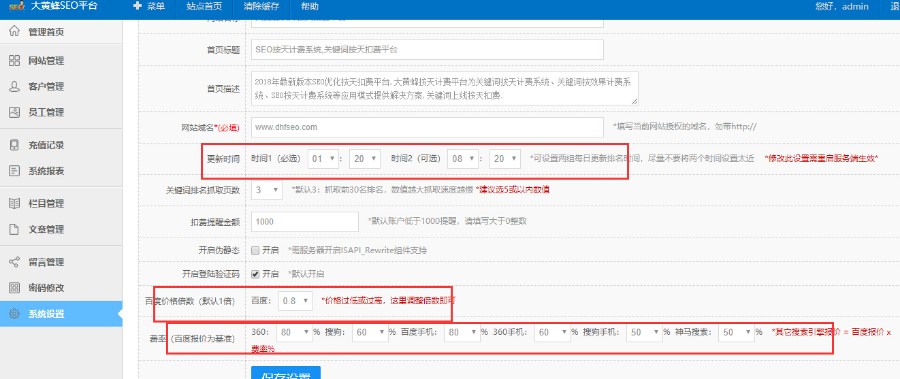
Task: Click into the 首页描述 textarea
Action: (x=445, y=88)
